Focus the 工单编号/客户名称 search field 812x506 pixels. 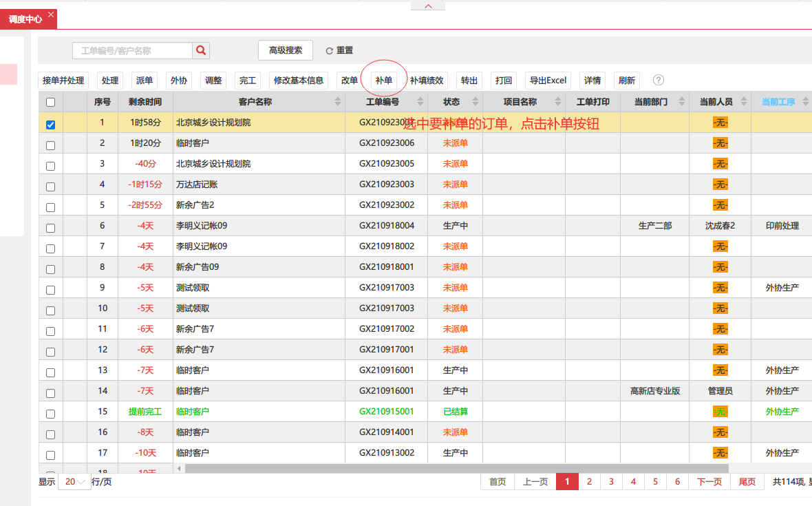(x=133, y=50)
